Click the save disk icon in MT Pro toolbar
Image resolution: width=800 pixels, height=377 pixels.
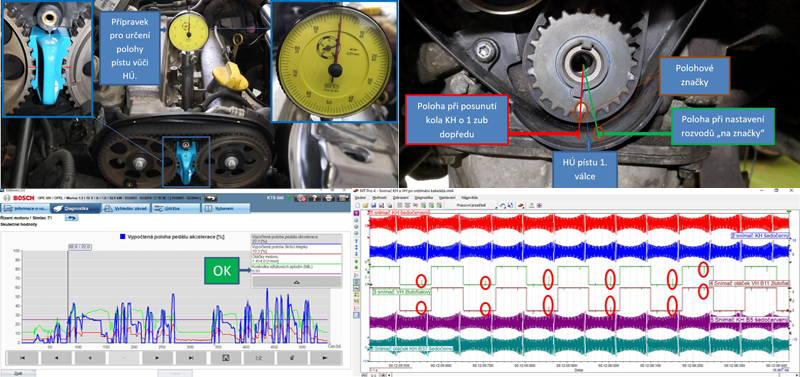click(x=373, y=205)
